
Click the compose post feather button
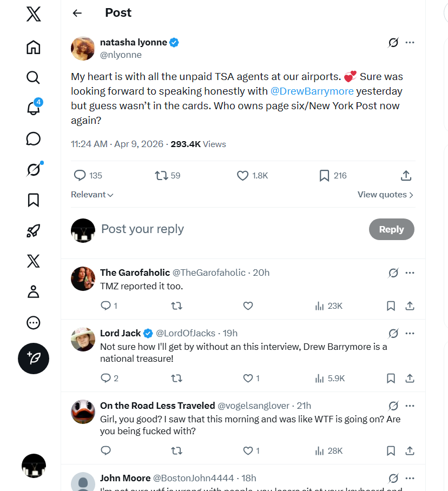[34, 358]
